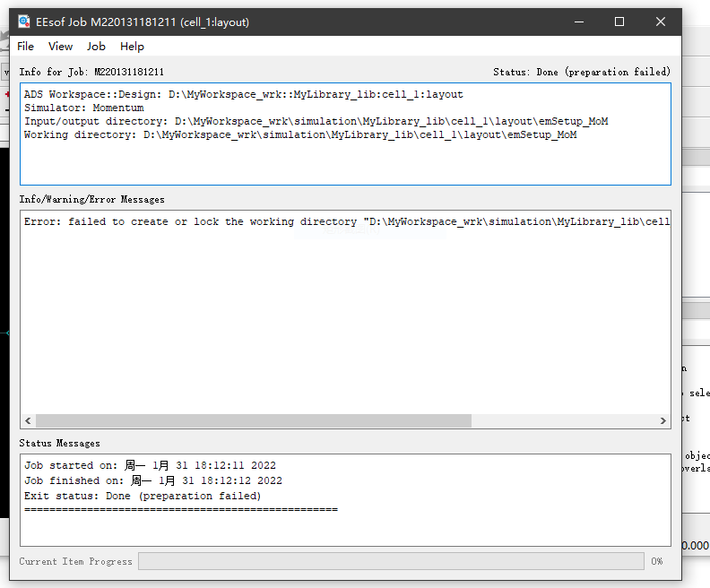Open the Help menu
The width and height of the screenshot is (710, 588).
point(132,47)
